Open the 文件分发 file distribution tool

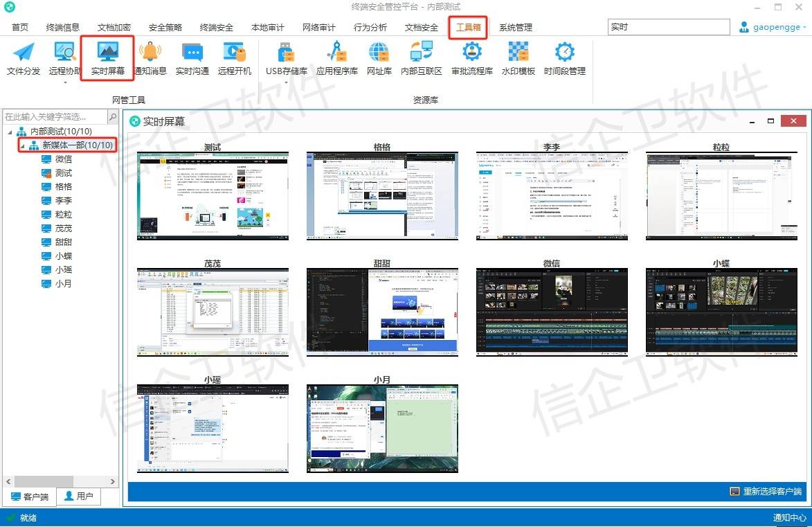pyautogui.click(x=24, y=58)
